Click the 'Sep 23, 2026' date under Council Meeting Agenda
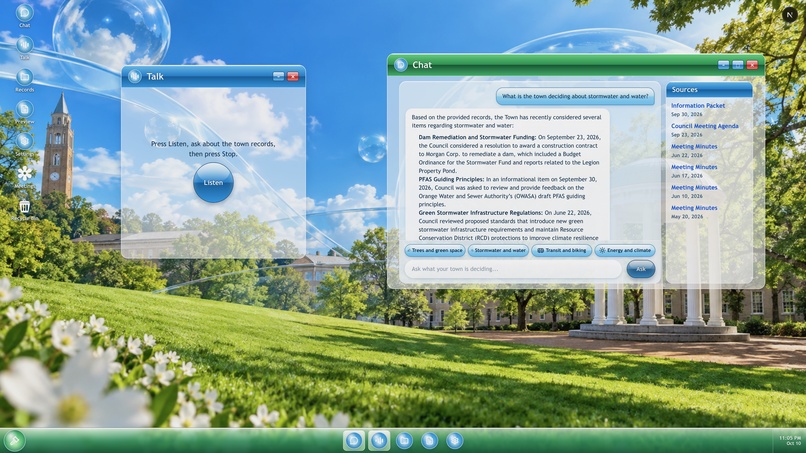806x453 pixels. click(x=686, y=135)
